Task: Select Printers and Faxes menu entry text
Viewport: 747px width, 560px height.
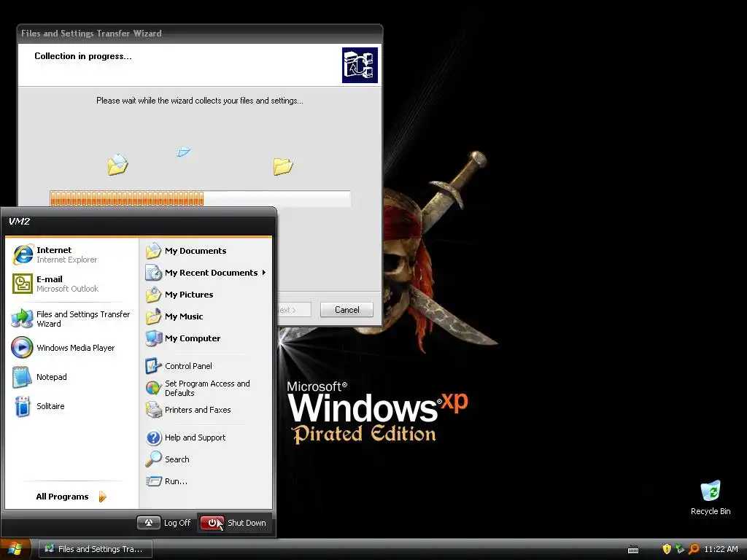Action: pyautogui.click(x=198, y=410)
